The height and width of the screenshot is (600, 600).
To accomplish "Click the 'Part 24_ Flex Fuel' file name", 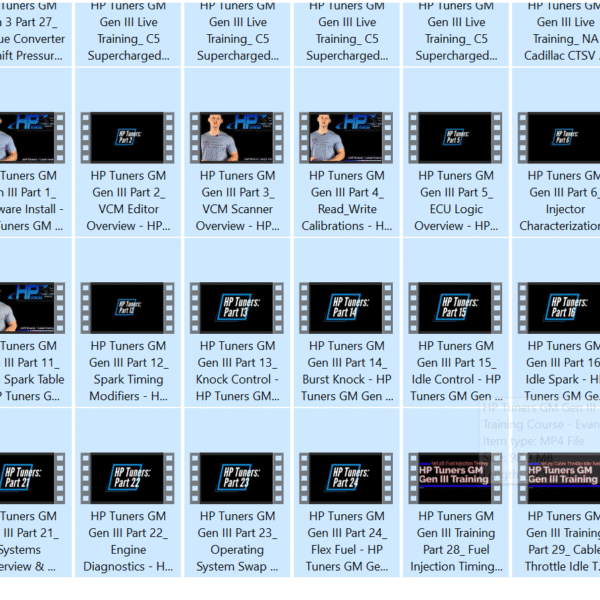I will point(347,541).
